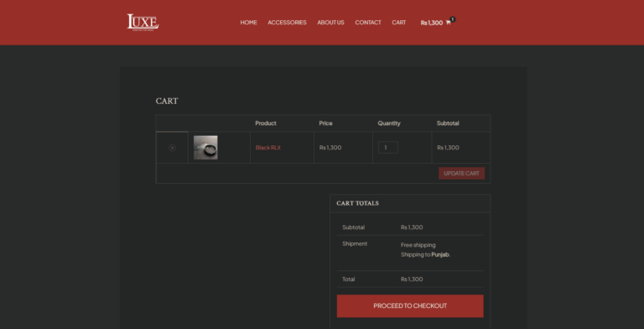Focus the quantity input field

[x=388, y=147]
